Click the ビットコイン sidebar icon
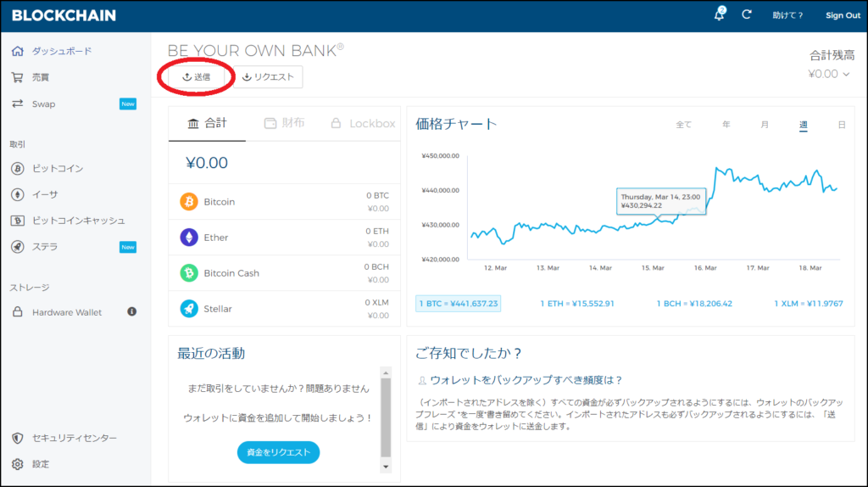Image resolution: width=868 pixels, height=487 pixels. tap(18, 169)
